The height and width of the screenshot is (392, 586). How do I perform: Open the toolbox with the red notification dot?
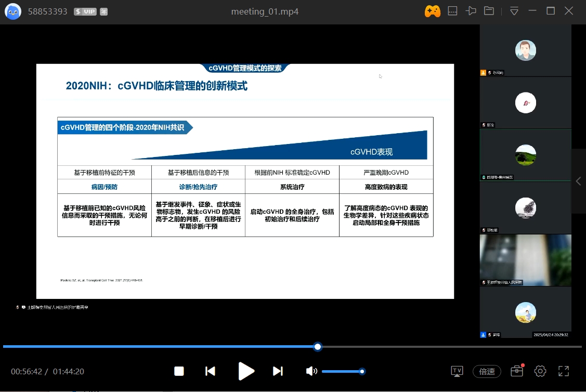(516, 371)
